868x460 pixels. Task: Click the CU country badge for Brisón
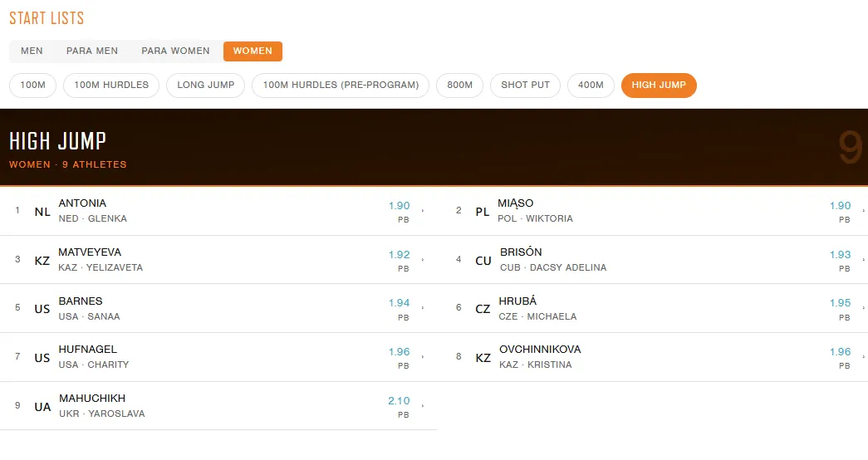[483, 261]
